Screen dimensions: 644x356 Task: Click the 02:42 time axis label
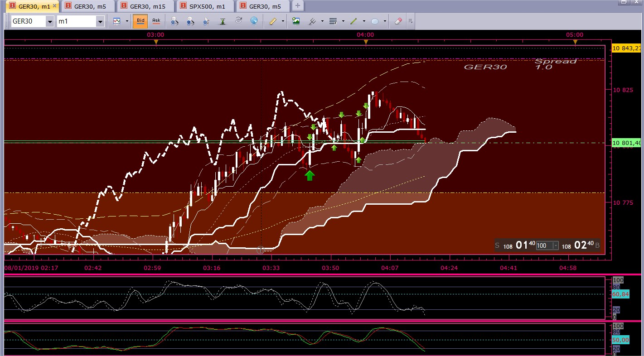click(x=93, y=268)
